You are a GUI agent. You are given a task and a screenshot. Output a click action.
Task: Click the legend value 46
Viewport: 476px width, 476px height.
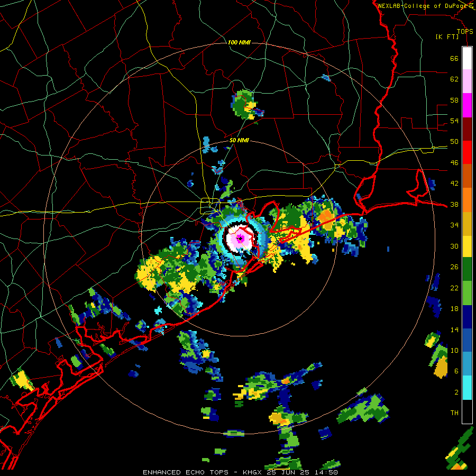click(454, 163)
